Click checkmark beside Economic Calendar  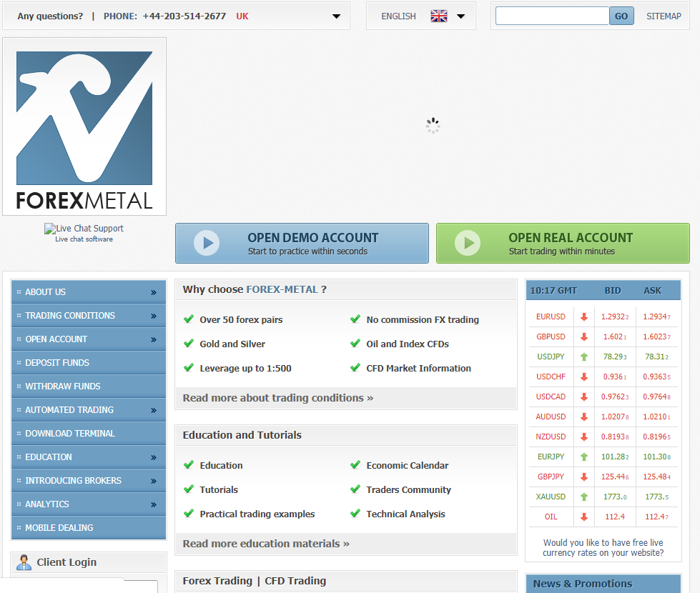pos(355,465)
